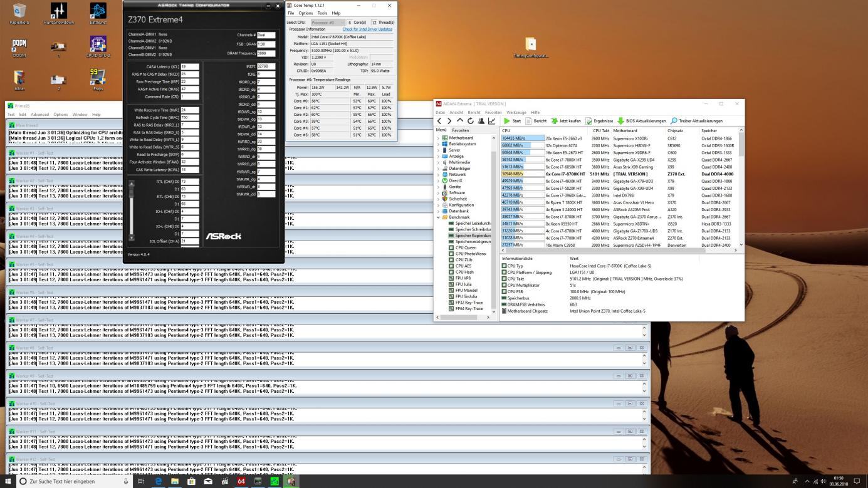Image resolution: width=868 pixels, height=488 pixels.
Task: Click Treiber Aktualisierungen toolbar button
Action: (696, 121)
